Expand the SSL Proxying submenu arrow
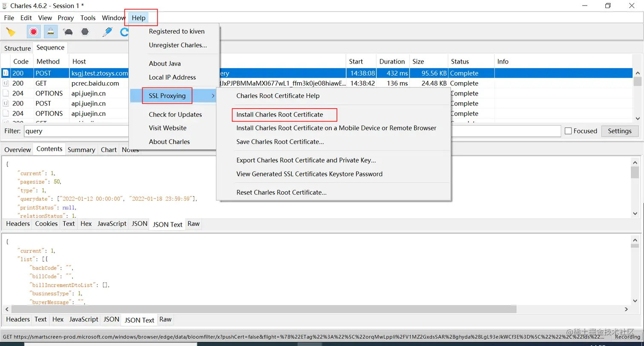The height and width of the screenshot is (346, 644). click(x=213, y=96)
